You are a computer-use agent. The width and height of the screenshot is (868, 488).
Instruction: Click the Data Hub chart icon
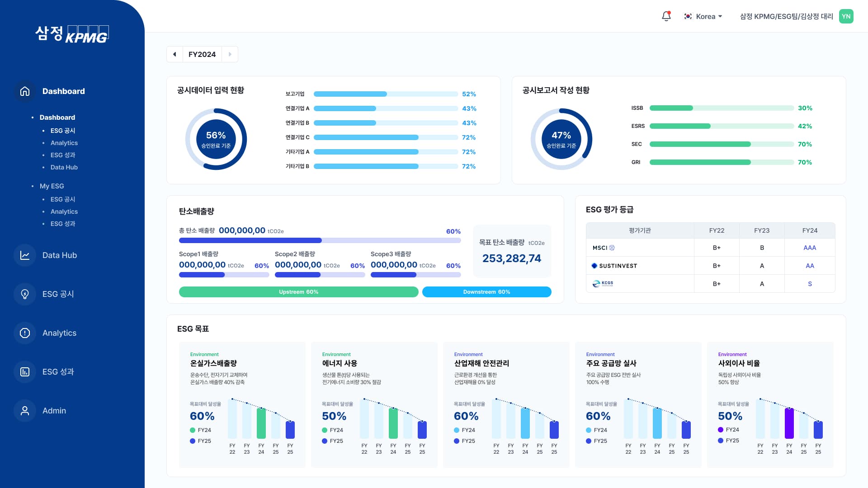25,255
